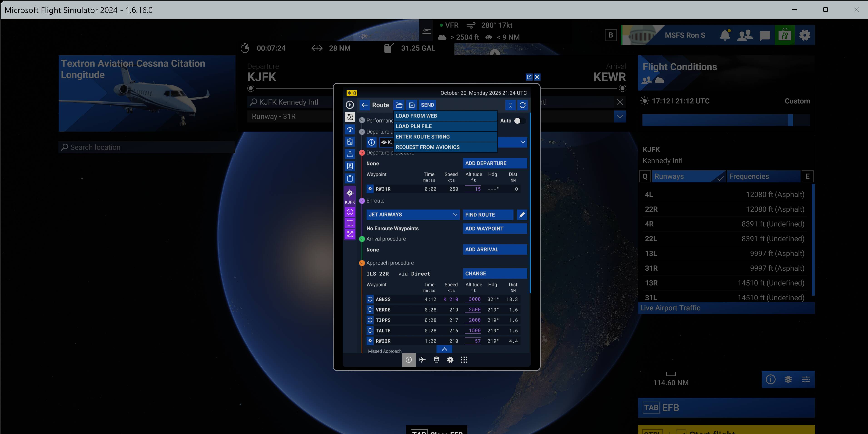Click the open folder load icon
868x434 pixels.
[x=399, y=105]
